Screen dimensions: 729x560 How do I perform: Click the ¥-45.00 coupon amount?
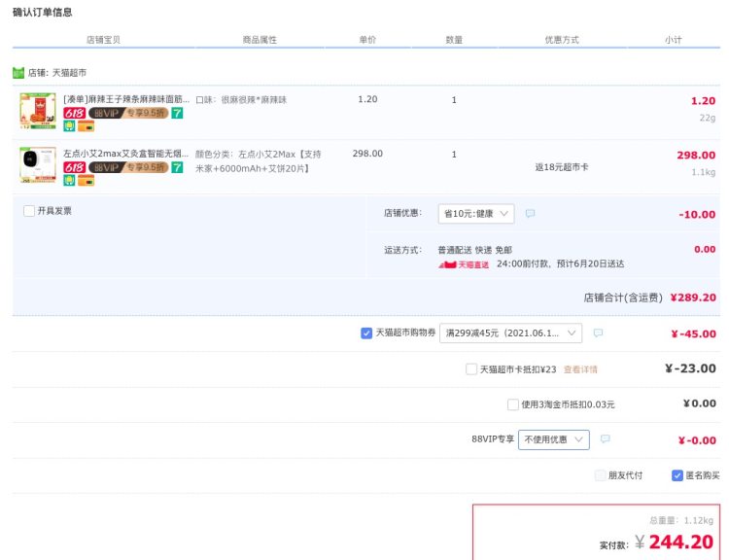click(x=694, y=333)
